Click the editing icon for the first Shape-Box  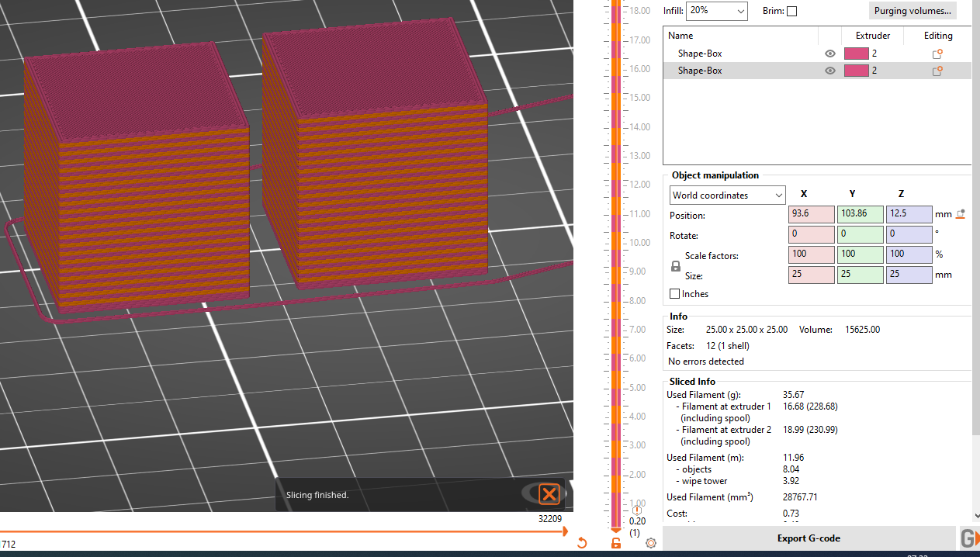click(x=937, y=54)
